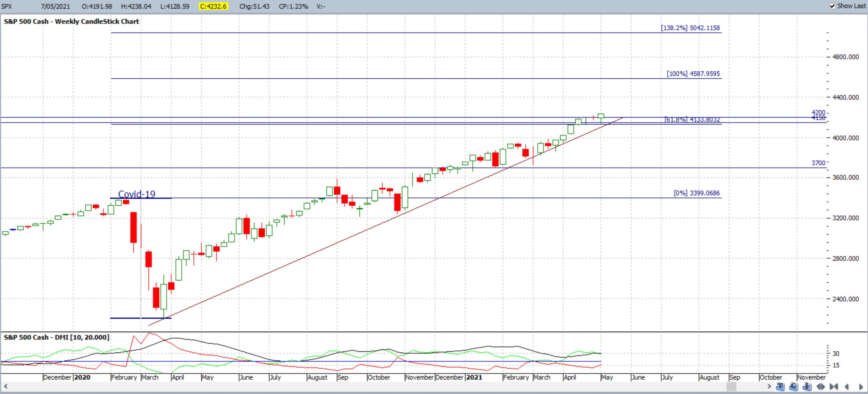Click the 30 level on DMI axis
The image size is (868, 394).
click(836, 354)
